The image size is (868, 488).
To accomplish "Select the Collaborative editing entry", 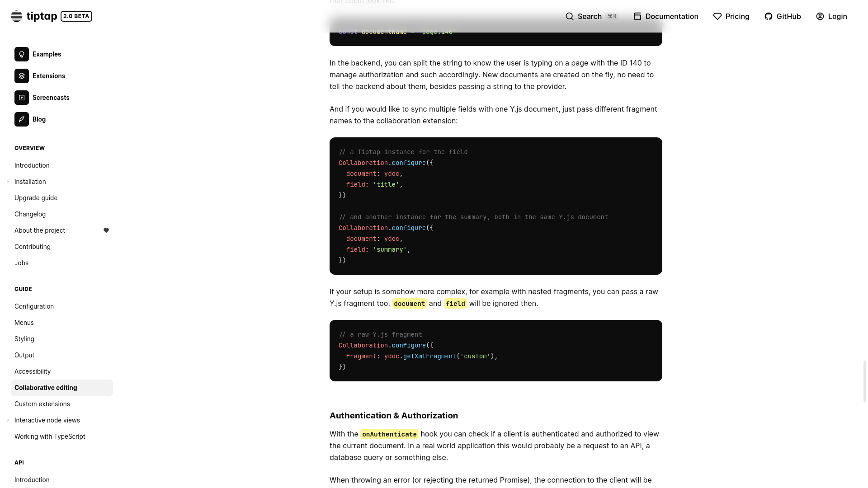I will (46, 387).
